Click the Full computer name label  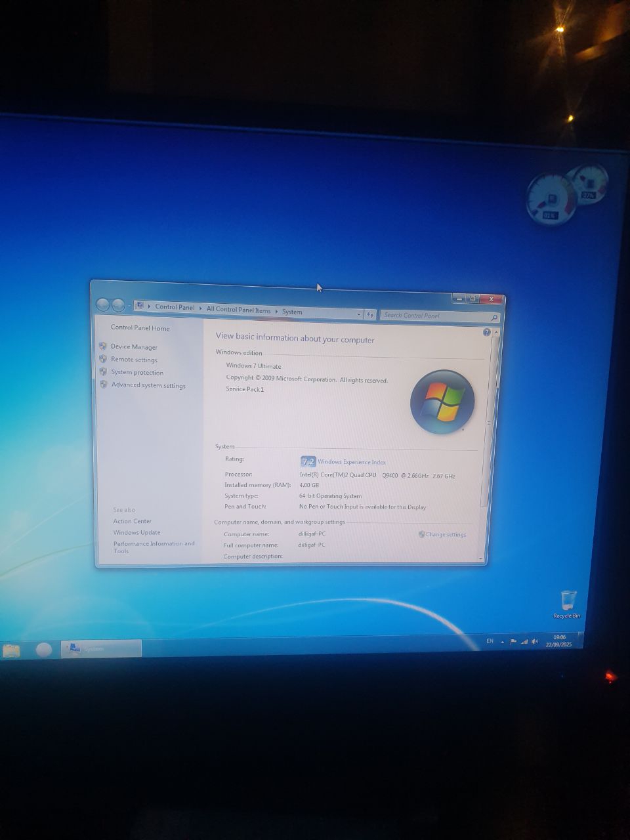[251, 545]
